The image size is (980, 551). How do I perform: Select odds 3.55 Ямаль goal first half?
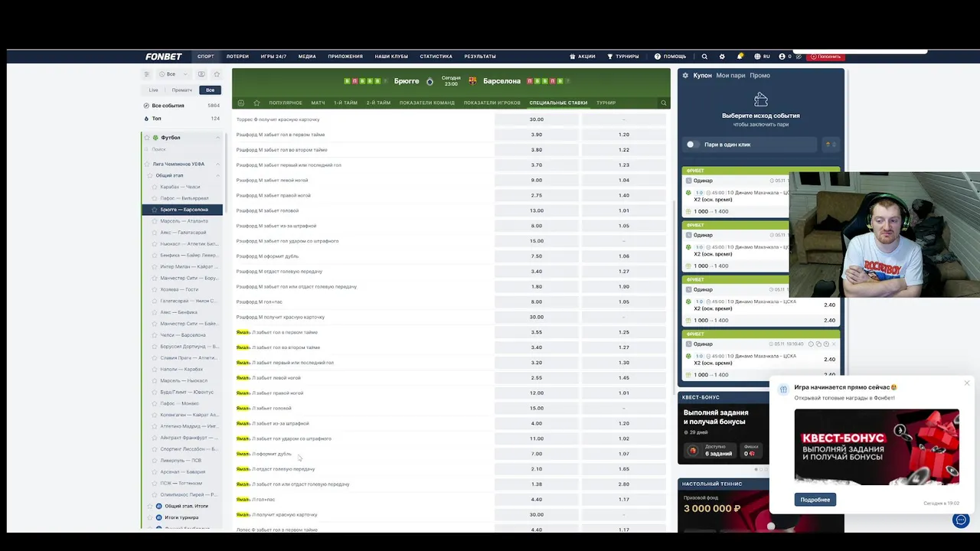537,332
